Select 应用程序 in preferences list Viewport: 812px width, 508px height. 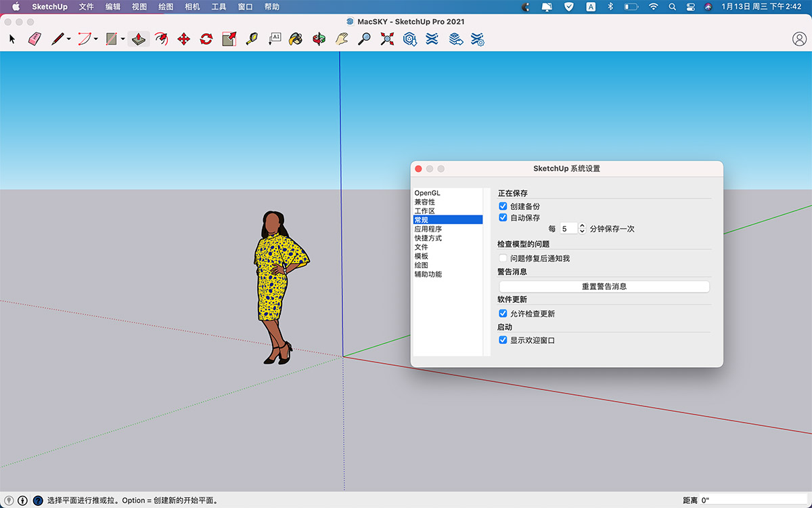click(x=448, y=229)
